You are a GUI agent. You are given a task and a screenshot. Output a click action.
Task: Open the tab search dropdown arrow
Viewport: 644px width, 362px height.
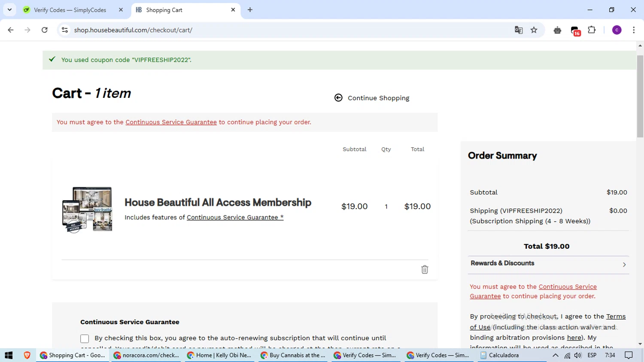9,10
